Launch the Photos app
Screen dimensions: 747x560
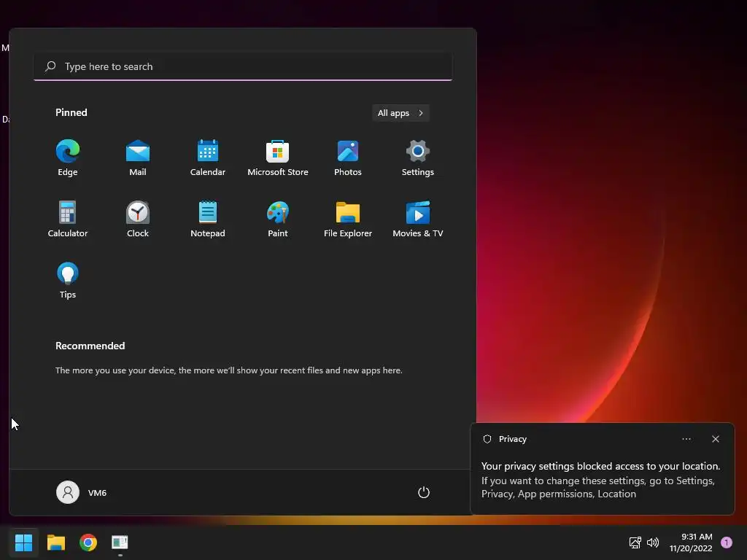(348, 158)
